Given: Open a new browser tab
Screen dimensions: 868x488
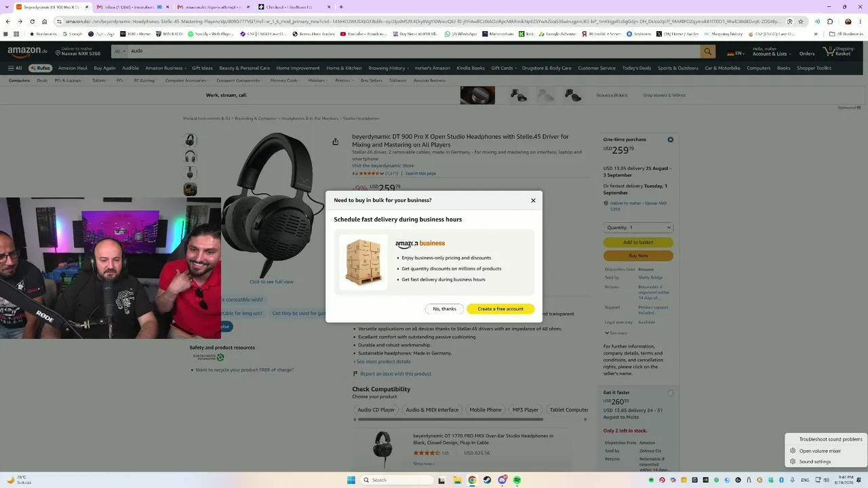Looking at the screenshot, I should (341, 7).
